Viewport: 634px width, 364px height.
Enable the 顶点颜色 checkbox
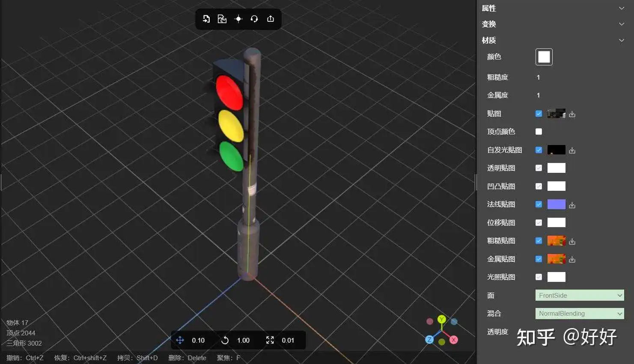pyautogui.click(x=539, y=132)
